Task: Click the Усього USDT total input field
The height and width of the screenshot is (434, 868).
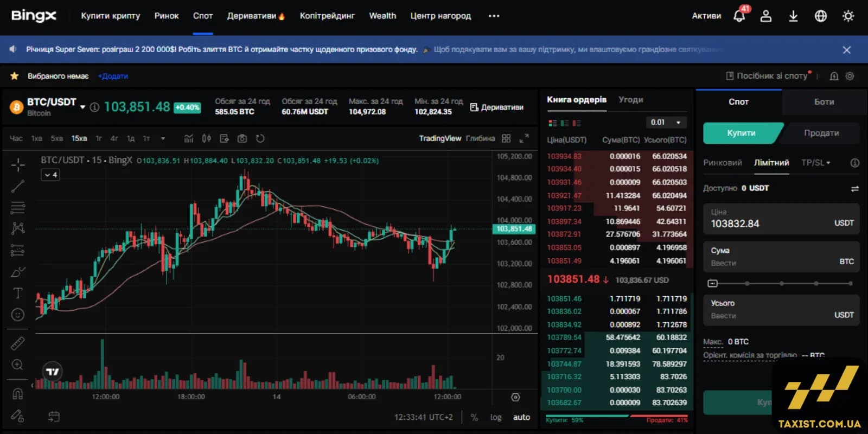Action: [781, 310]
